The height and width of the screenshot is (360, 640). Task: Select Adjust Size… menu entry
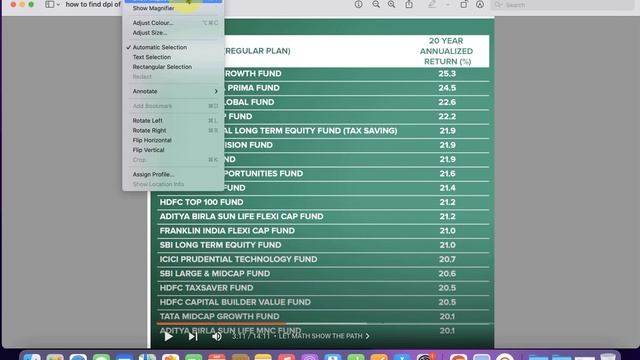click(173, 33)
